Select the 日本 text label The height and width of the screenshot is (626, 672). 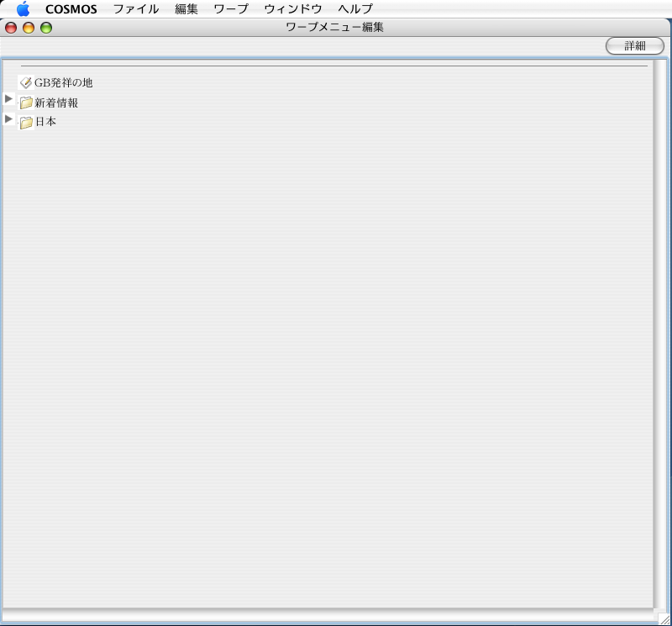46,122
